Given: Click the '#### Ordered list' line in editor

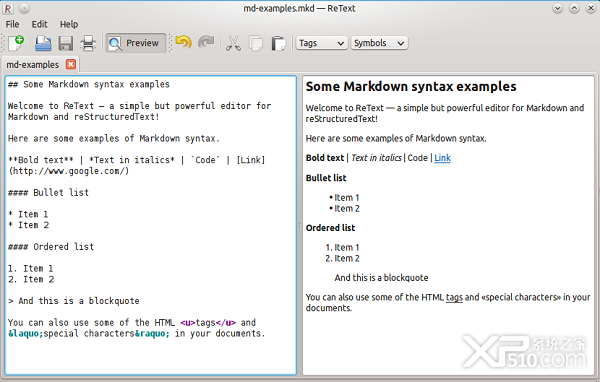Looking at the screenshot, I should point(51,247).
